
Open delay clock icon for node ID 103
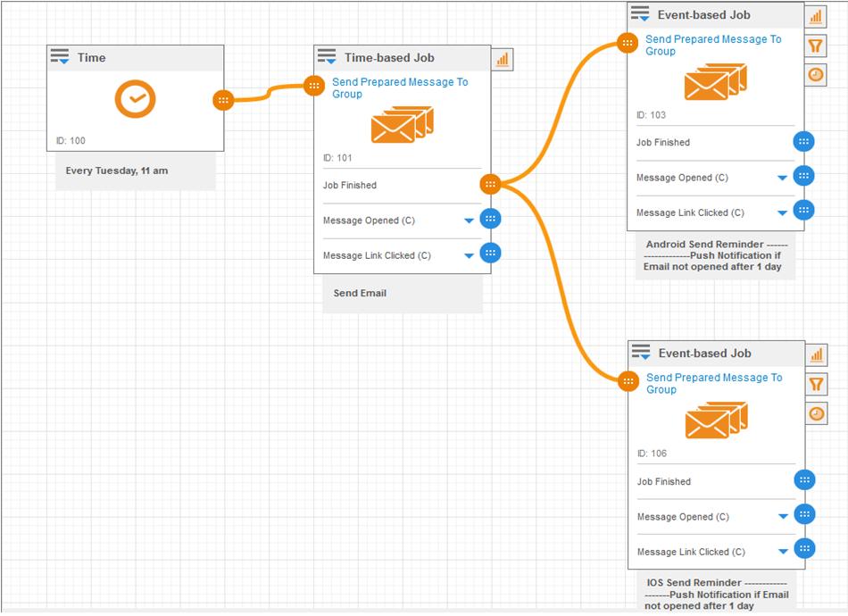click(816, 74)
